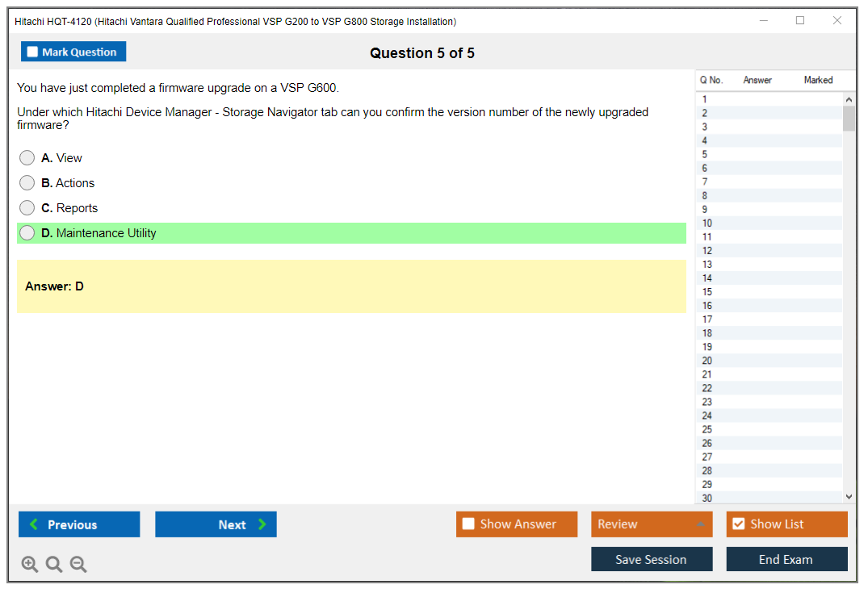Click the zoom out magnifier icon

coord(78,565)
